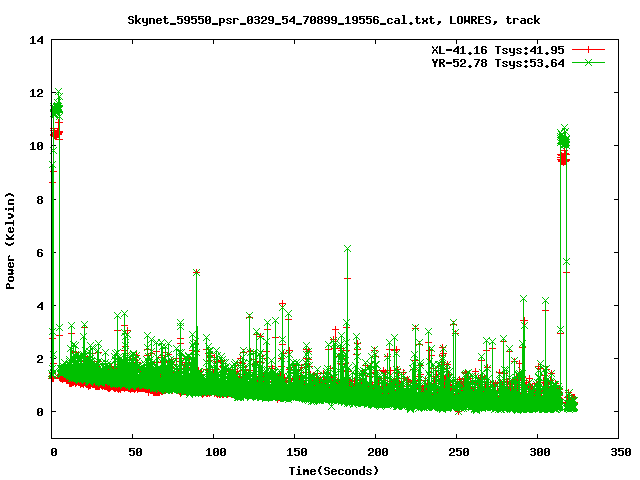Click the Time(Seconds) x-axis label
Screen dimensions: 640x480
[x=334, y=471]
